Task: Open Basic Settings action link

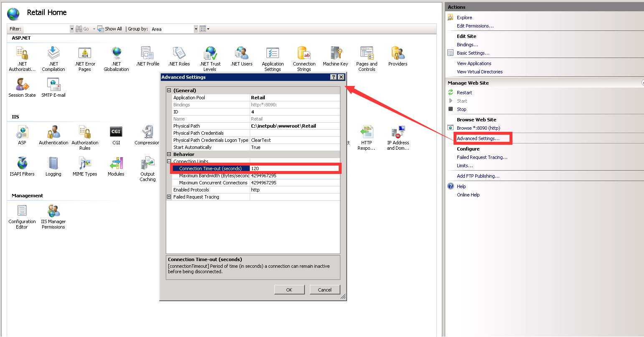Action: click(x=473, y=53)
